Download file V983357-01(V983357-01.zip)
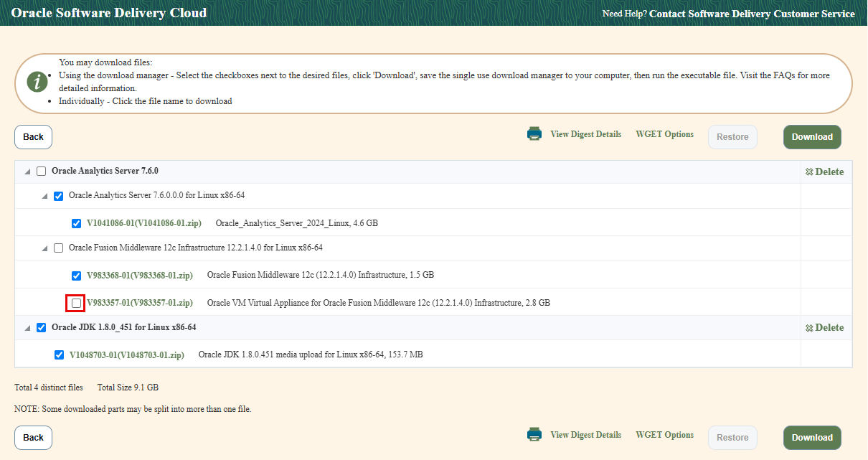868x460 pixels. 140,303
